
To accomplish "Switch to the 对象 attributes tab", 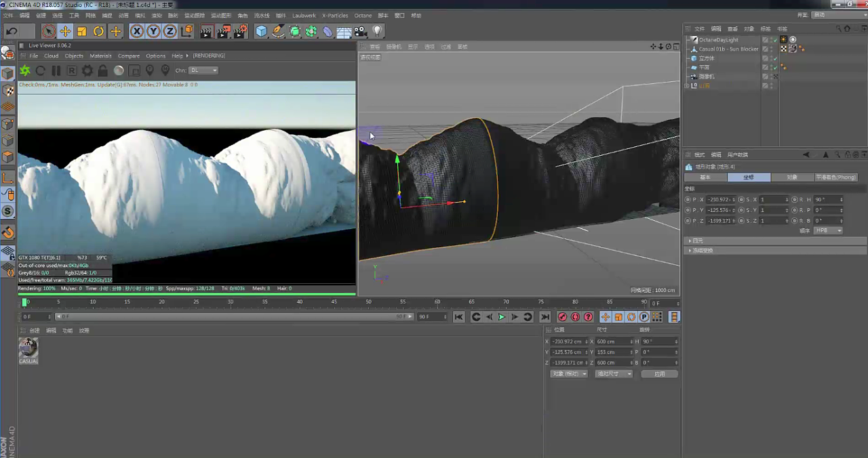I will tap(791, 178).
